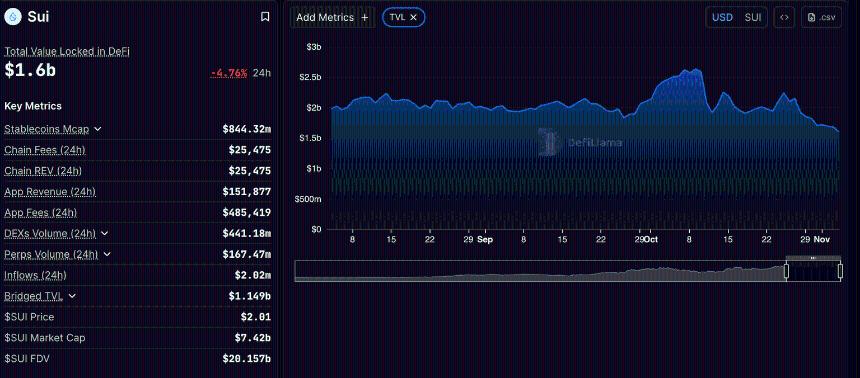Click the $1.149b bridged TVL value
This screenshot has width=860, height=378.
[x=250, y=296]
